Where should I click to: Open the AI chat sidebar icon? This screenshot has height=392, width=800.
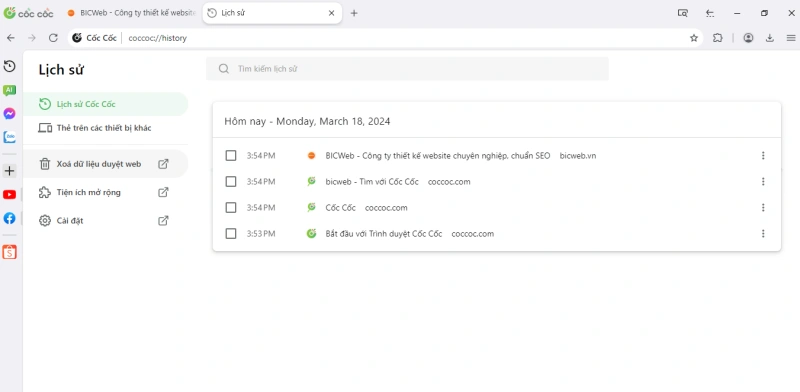(9, 90)
